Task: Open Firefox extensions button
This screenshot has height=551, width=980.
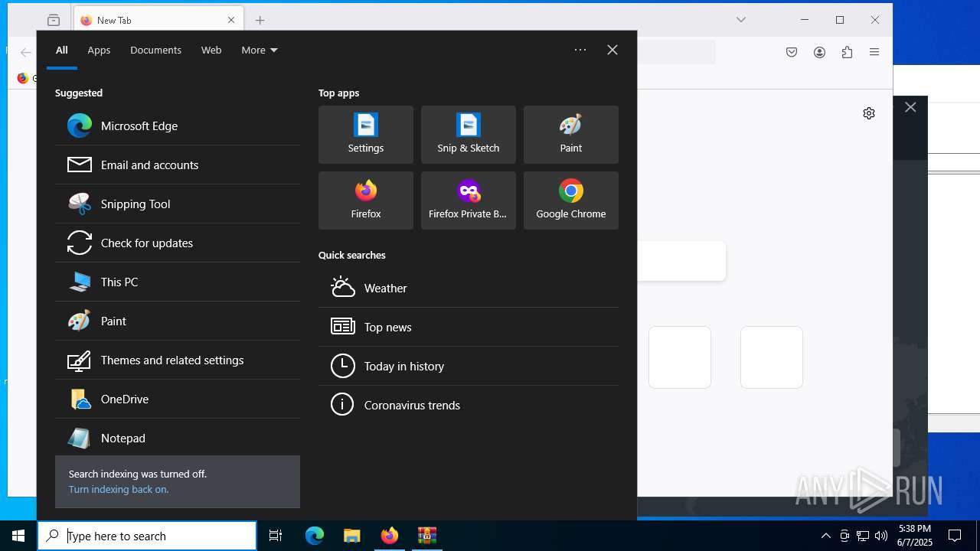Action: 847,52
